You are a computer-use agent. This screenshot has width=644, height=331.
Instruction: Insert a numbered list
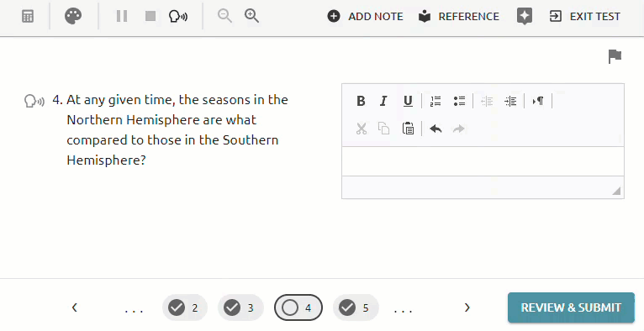point(435,101)
